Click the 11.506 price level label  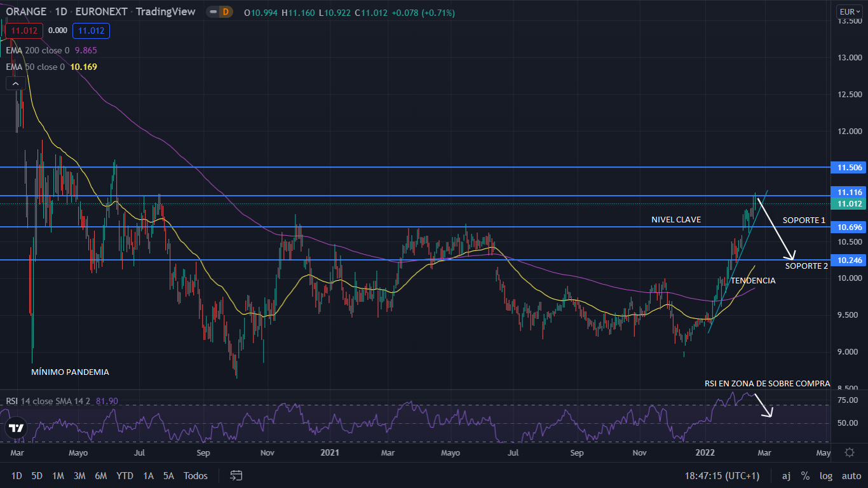[850, 167]
